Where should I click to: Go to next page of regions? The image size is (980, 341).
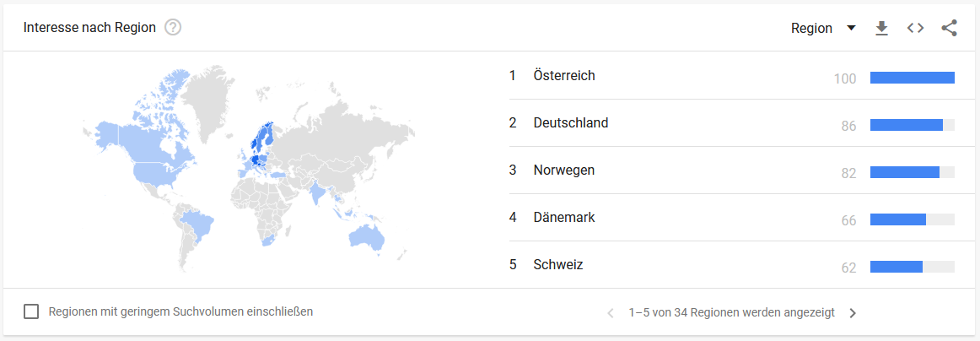853,313
